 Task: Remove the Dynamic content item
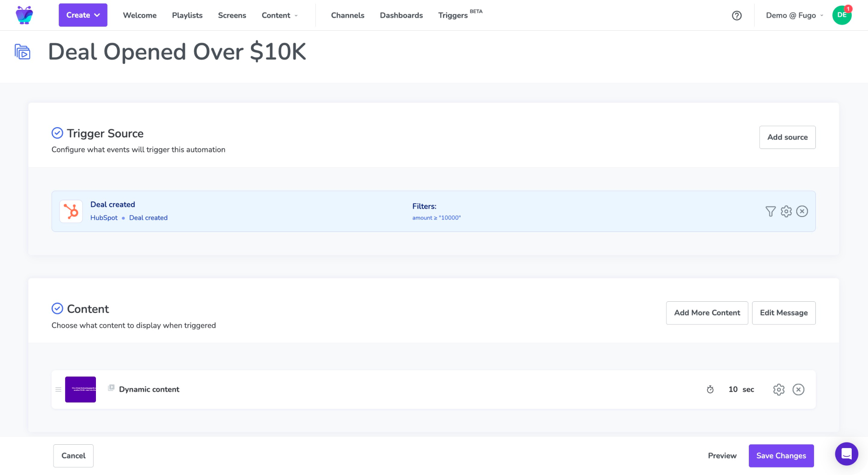798,389
